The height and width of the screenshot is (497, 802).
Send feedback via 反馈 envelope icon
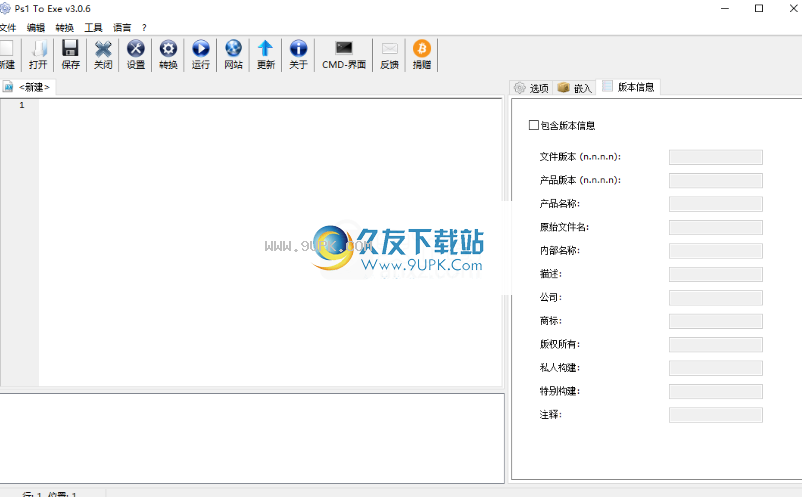click(x=389, y=54)
